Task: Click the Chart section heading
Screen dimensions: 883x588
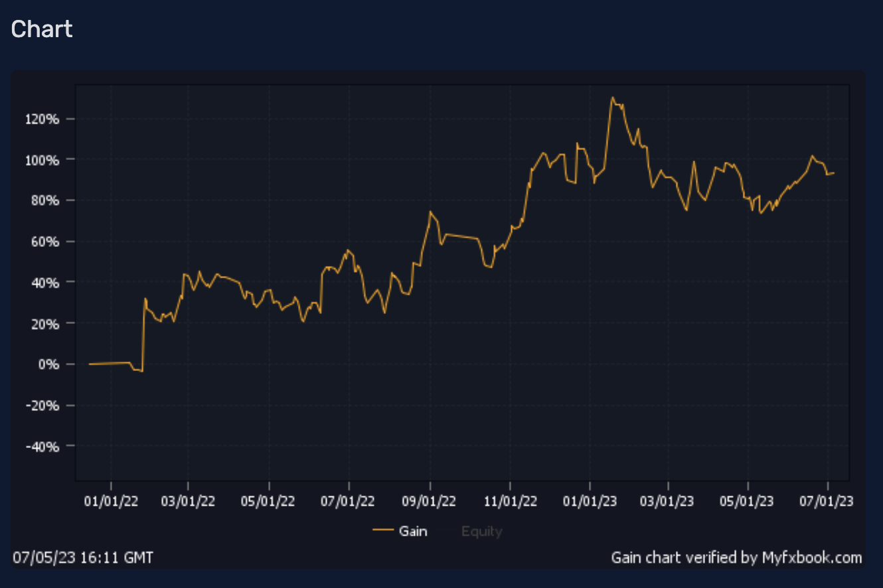Action: pos(42,29)
